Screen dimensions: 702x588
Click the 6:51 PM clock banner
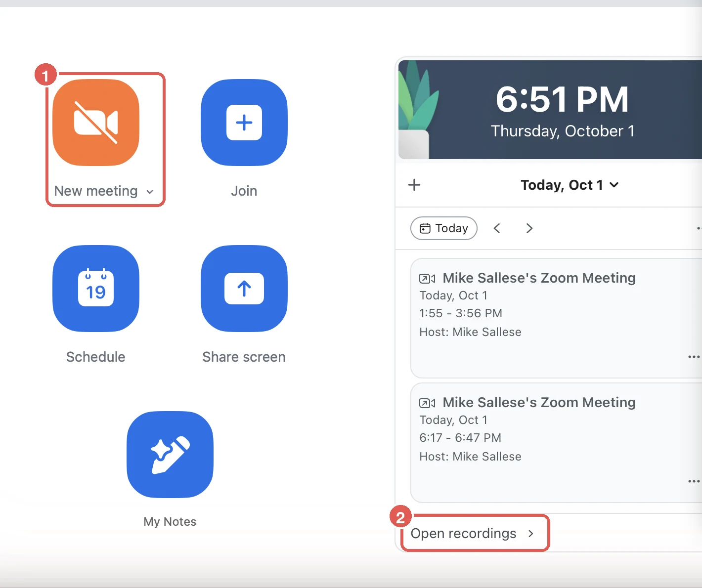tap(550, 110)
